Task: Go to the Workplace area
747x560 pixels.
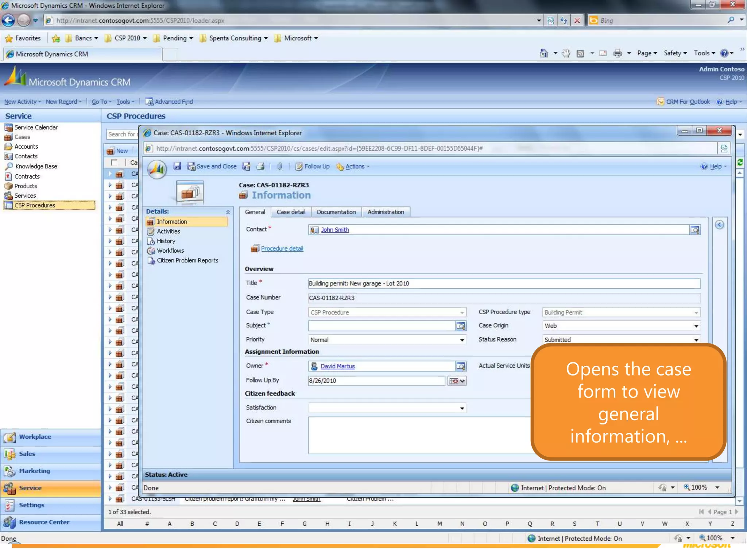Action: click(x=50, y=437)
